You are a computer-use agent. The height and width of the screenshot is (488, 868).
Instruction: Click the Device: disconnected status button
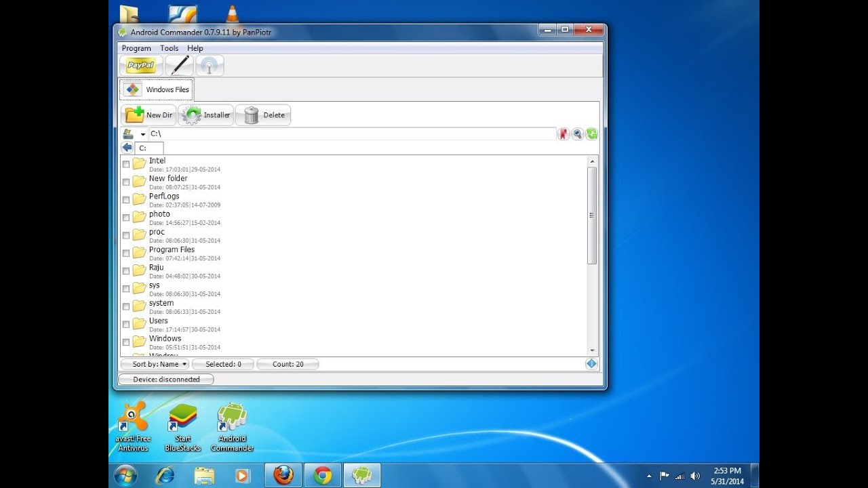[x=166, y=380]
